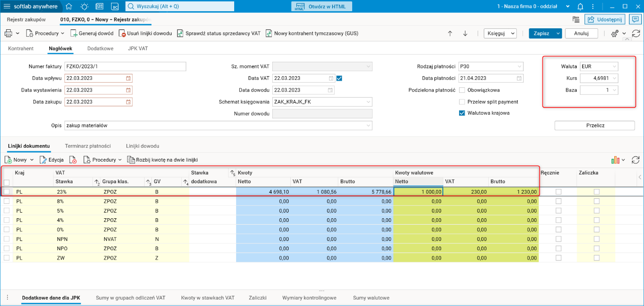Uncheck the Walutowa krajowa checkbox
Viewport: 644px width, 306px height.
click(462, 113)
